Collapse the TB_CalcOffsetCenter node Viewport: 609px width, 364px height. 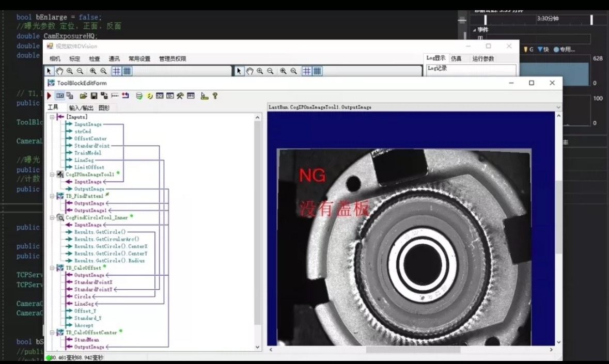pyautogui.click(x=52, y=333)
